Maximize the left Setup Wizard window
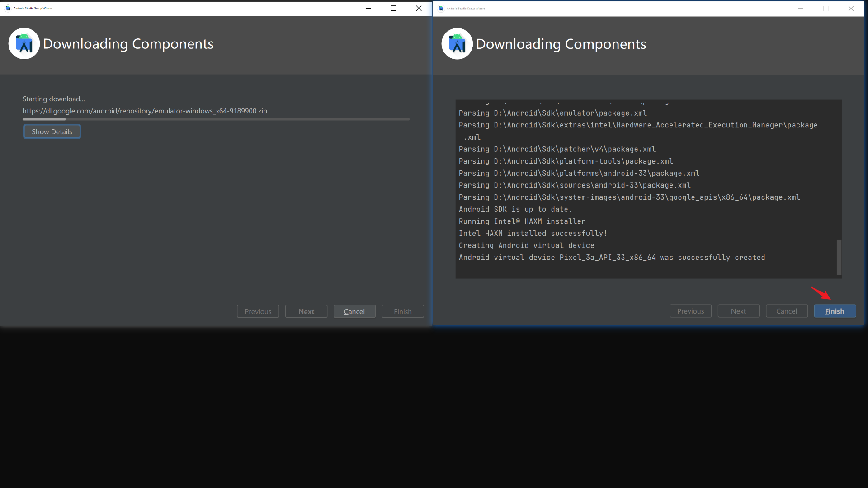Screen dimensions: 868x488 [393, 8]
